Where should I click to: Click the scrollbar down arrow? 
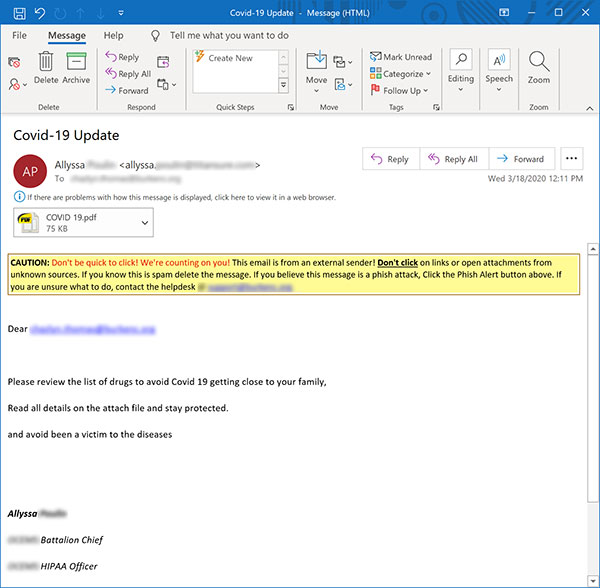[x=593, y=581]
